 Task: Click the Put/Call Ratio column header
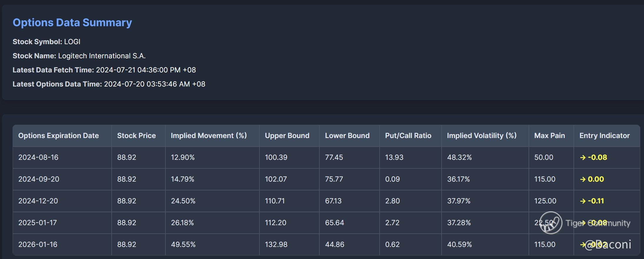point(408,136)
